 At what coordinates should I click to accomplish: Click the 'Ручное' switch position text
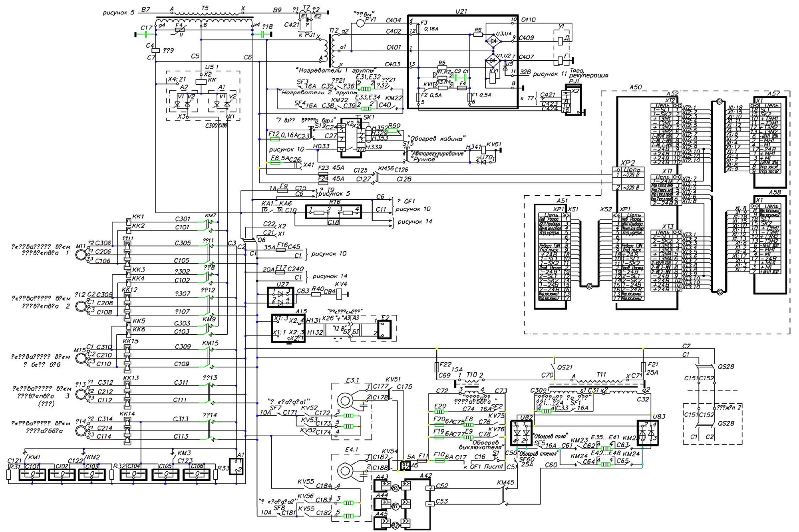(x=424, y=159)
